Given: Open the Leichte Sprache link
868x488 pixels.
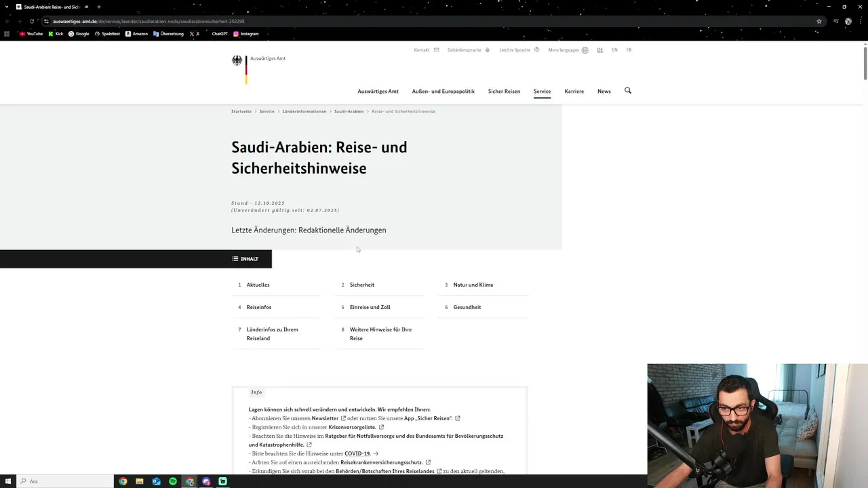Looking at the screenshot, I should [519, 50].
